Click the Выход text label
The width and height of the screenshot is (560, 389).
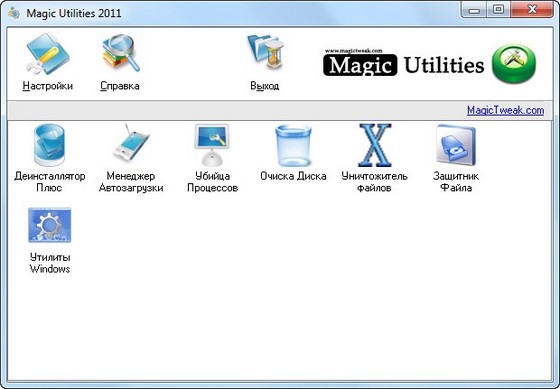[x=265, y=86]
